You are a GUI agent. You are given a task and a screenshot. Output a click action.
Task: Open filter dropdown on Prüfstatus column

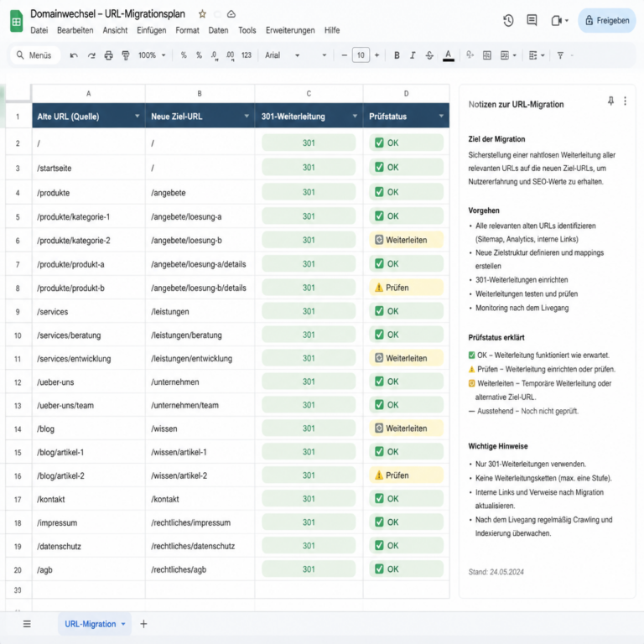pyautogui.click(x=441, y=117)
